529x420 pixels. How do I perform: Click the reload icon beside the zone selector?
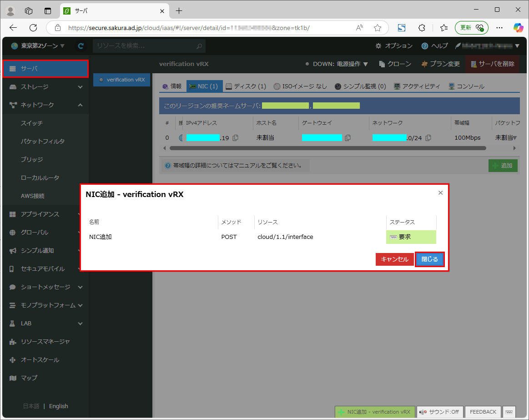click(x=81, y=46)
